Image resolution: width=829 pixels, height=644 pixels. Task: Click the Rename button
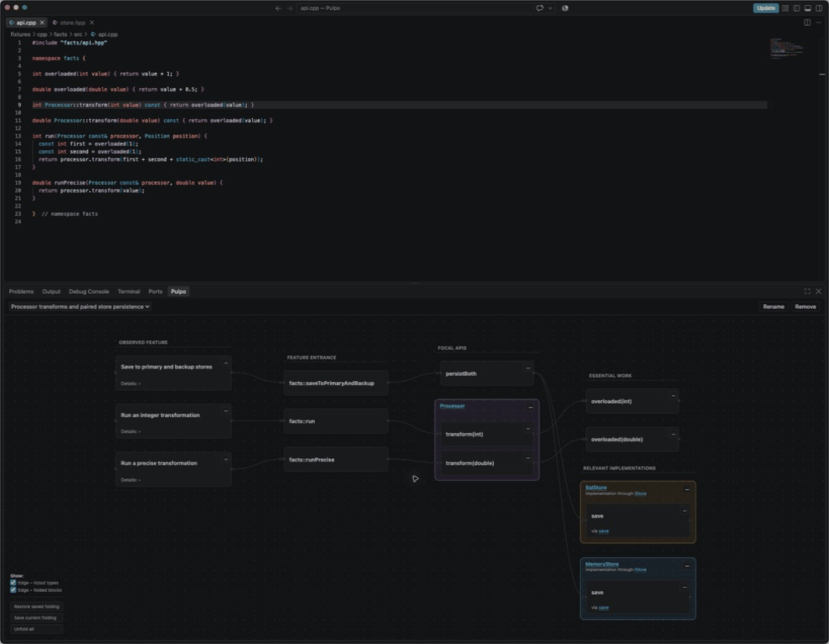774,307
